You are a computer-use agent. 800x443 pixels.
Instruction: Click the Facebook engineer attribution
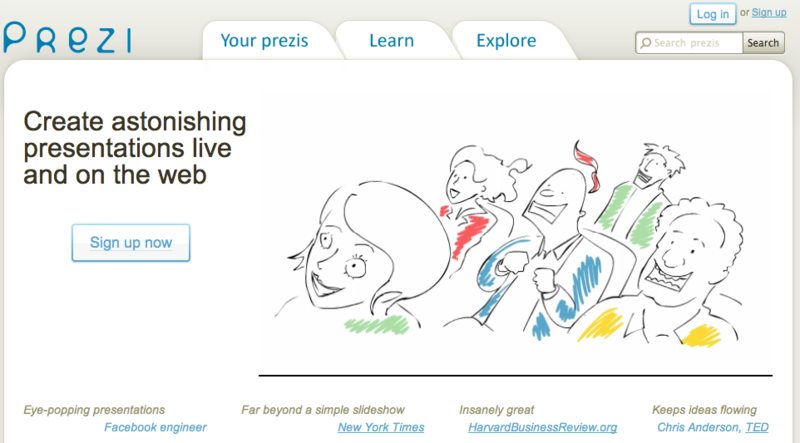(x=155, y=427)
